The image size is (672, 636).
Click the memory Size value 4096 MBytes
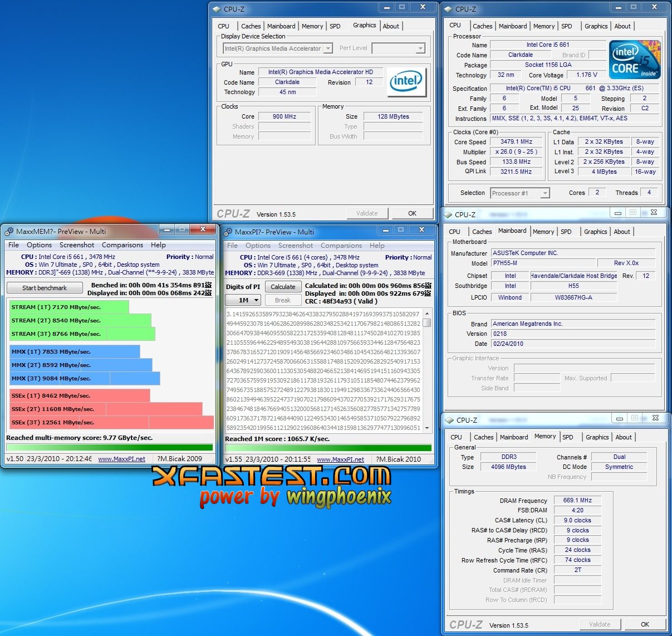click(508, 467)
